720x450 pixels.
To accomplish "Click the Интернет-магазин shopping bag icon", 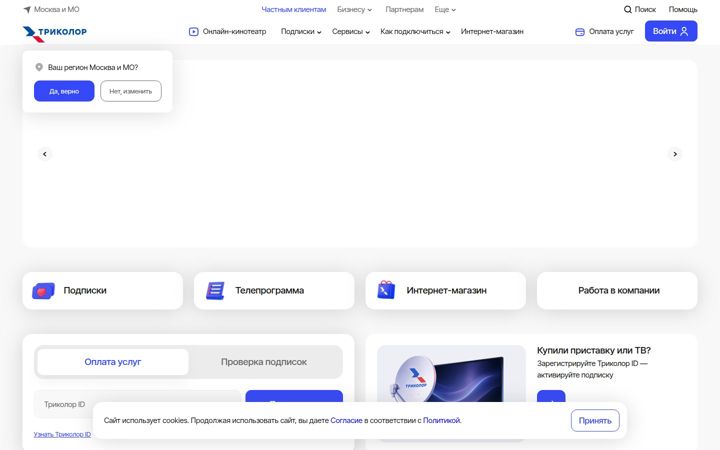I will click(x=386, y=290).
